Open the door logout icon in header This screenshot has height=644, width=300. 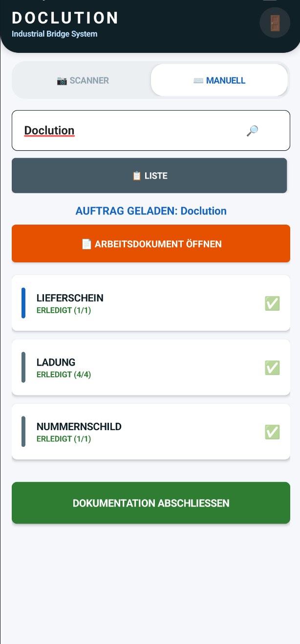(x=275, y=23)
